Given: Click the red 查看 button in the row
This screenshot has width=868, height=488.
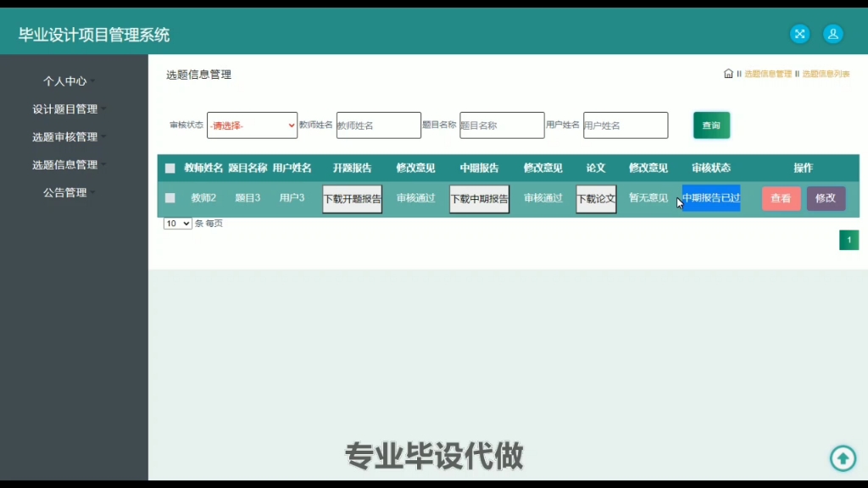Looking at the screenshot, I should (x=781, y=198).
